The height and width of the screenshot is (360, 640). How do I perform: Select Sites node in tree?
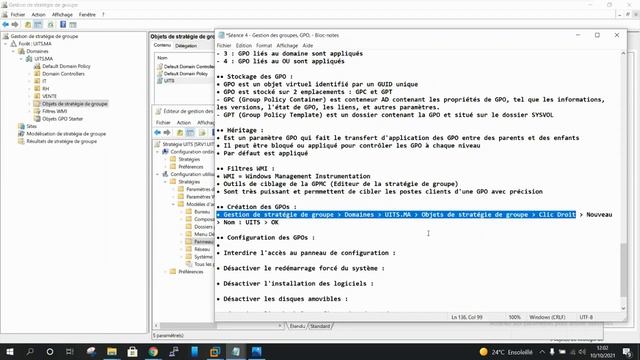31,126
